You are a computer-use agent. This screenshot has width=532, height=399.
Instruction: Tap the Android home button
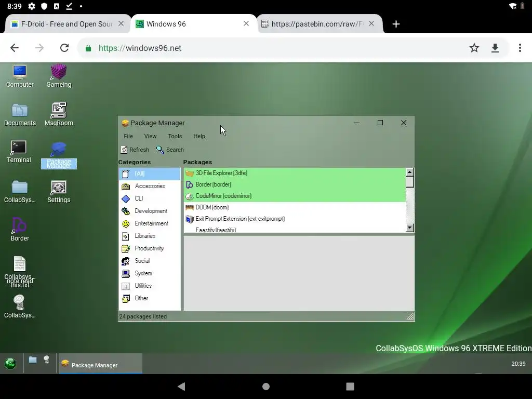coord(266,387)
